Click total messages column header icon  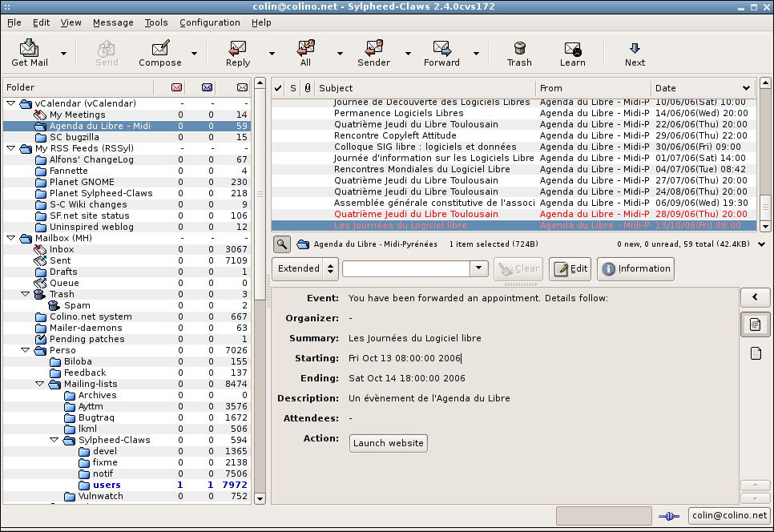pos(242,87)
